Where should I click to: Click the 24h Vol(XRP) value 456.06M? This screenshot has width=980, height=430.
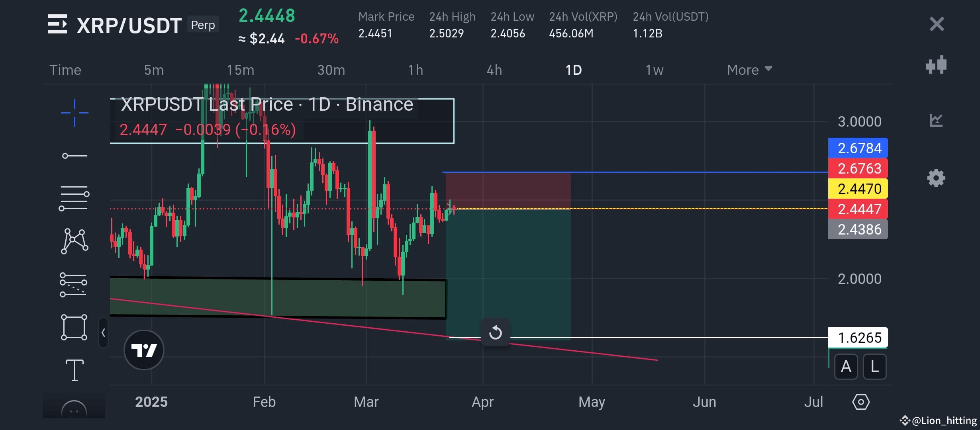(x=571, y=33)
